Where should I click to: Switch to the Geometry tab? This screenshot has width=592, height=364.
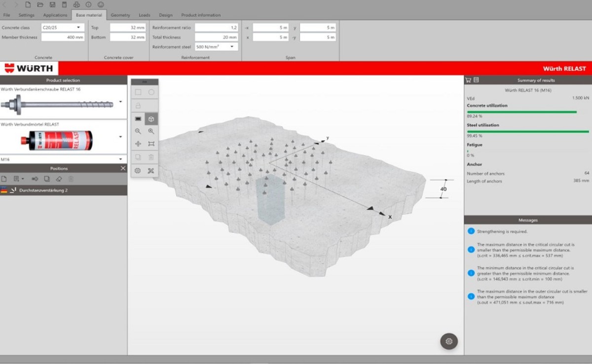pos(120,15)
